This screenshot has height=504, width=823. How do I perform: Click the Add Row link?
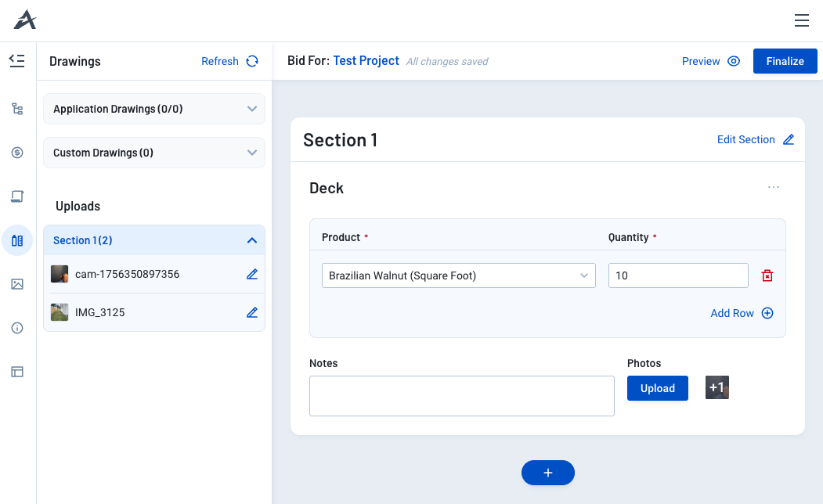pyautogui.click(x=731, y=313)
